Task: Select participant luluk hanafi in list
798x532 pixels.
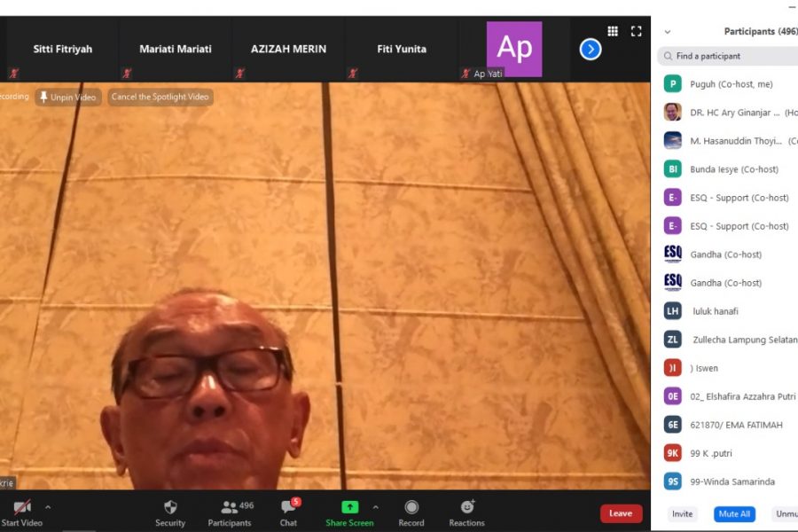Action: pyautogui.click(x=715, y=311)
